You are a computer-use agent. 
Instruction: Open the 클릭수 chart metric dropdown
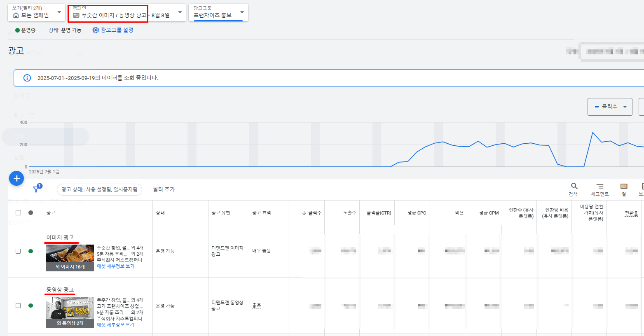click(610, 107)
